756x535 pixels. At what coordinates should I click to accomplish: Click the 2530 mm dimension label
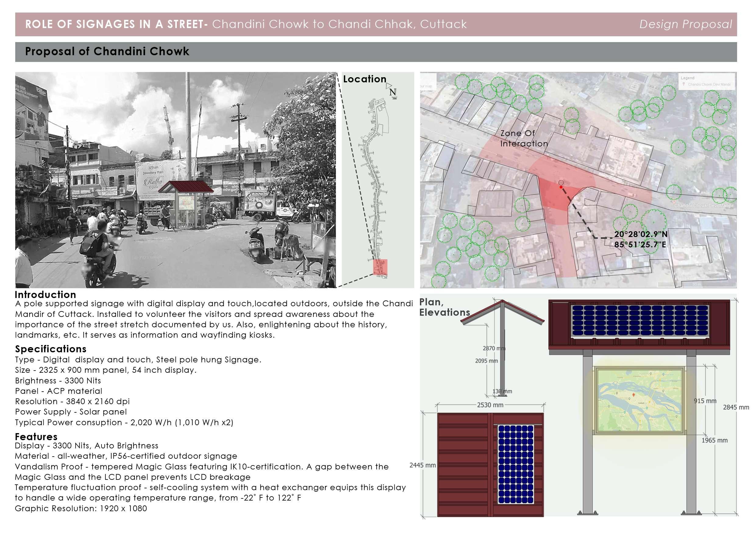[x=490, y=405]
